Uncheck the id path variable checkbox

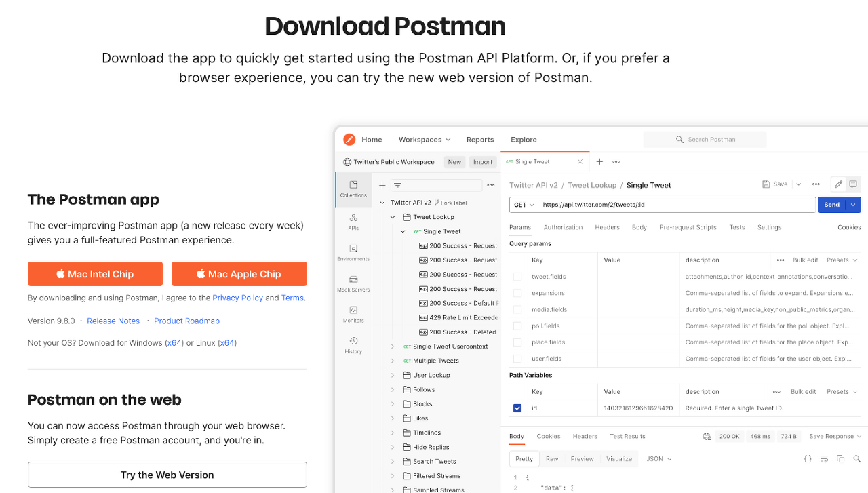pos(517,408)
